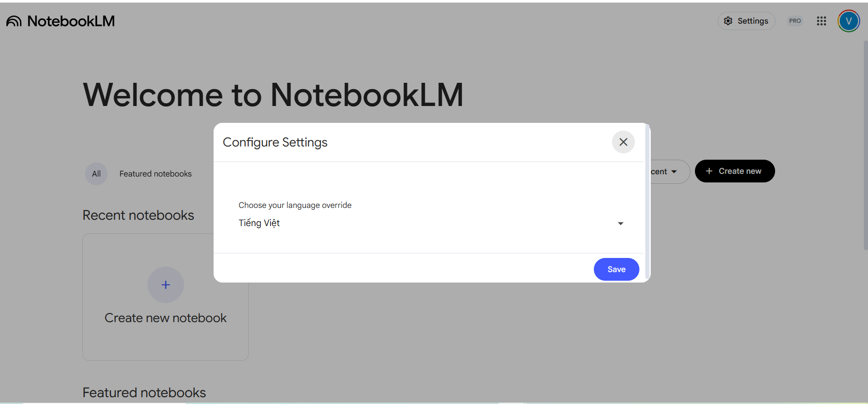Image resolution: width=868 pixels, height=404 pixels.
Task: Click the Create new notebook card label
Action: 165,318
